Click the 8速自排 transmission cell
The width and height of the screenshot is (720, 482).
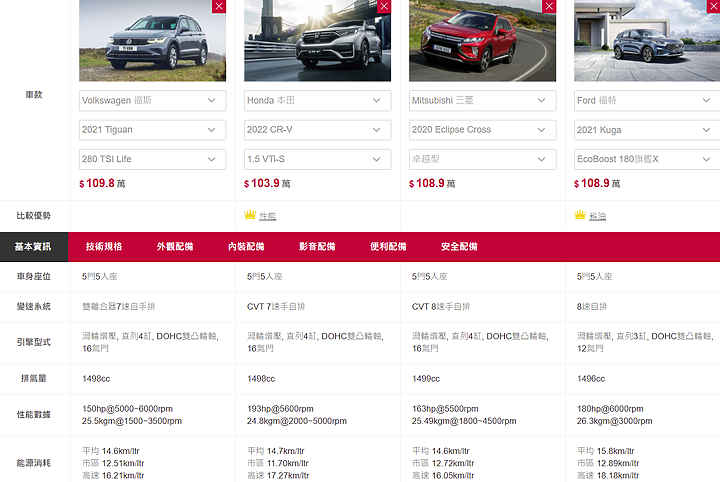click(592, 307)
